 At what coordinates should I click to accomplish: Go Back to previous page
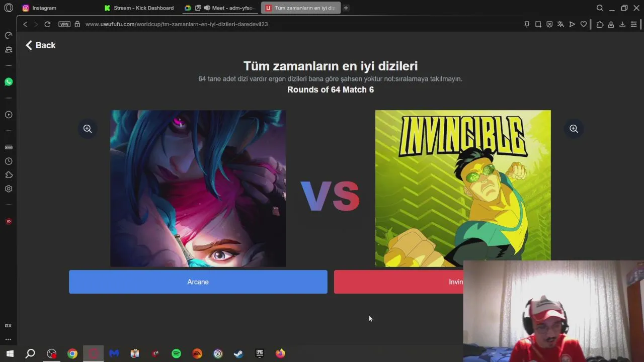coord(40,45)
